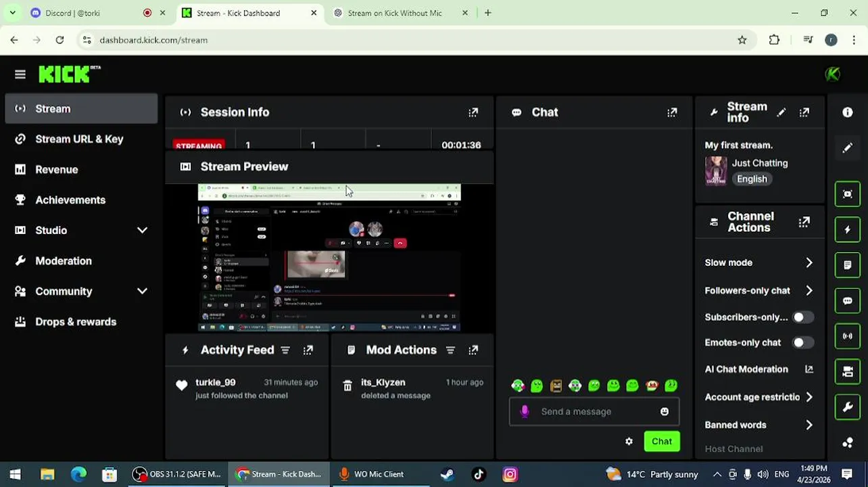The height and width of the screenshot is (487, 868).
Task: Click Host Channel option
Action: [733, 449]
